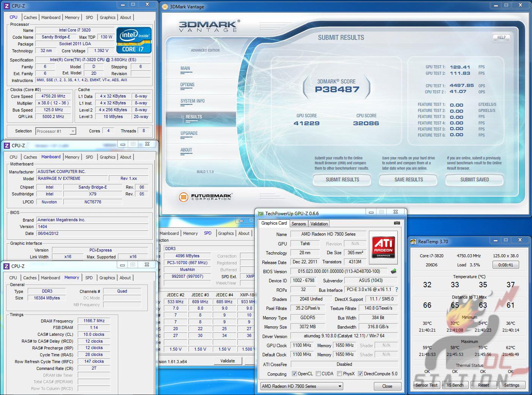The image size is (532, 395).
Task: Click the CPU score 32086
Action: pyautogui.click(x=366, y=123)
